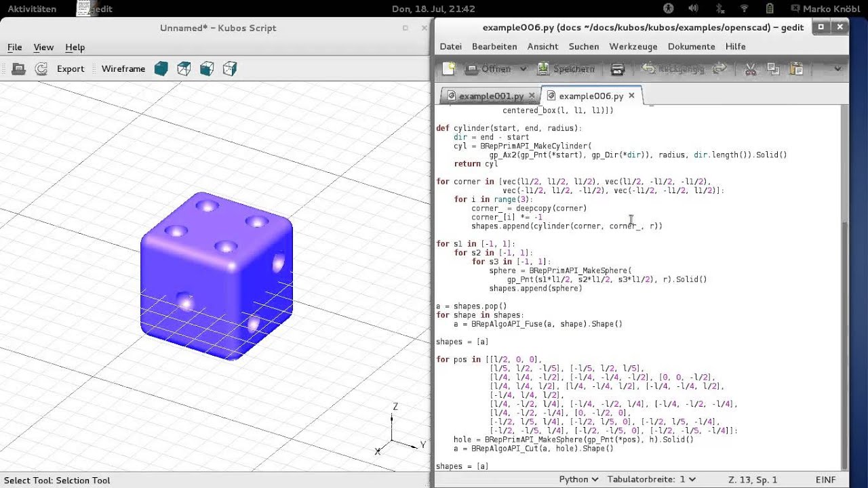
Task: Click the Rückgängig undo button
Action: [x=673, y=69]
